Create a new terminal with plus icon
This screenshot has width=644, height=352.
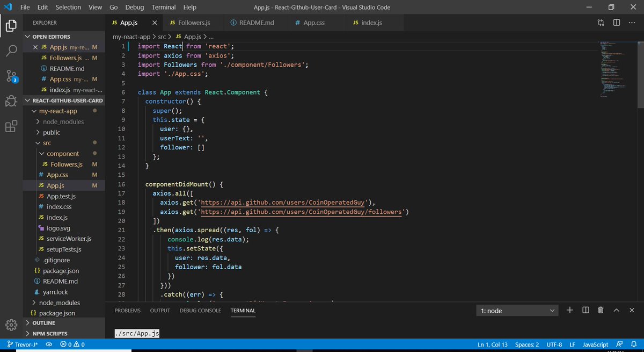(570, 310)
